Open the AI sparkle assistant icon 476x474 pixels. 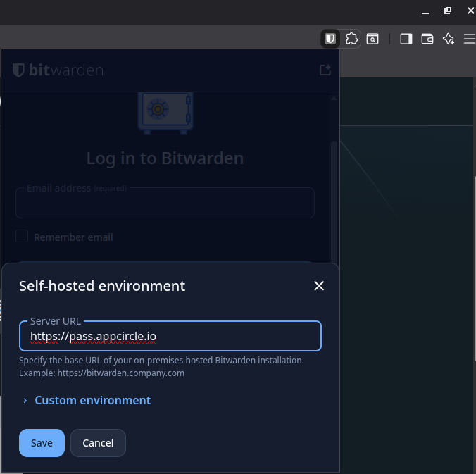click(449, 39)
